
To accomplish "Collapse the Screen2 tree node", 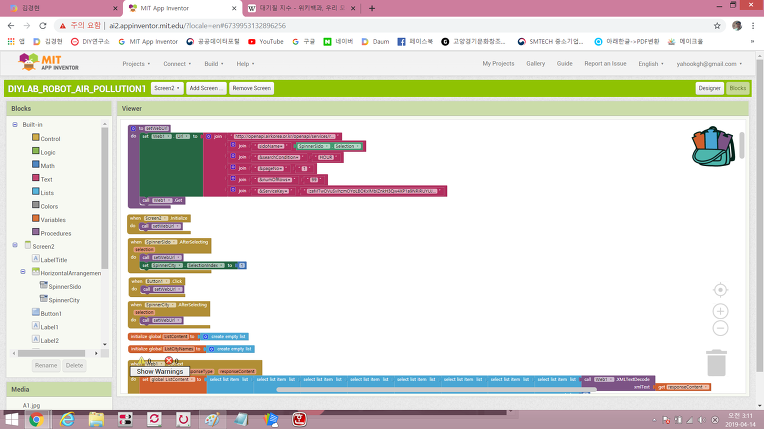I will [x=15, y=245].
